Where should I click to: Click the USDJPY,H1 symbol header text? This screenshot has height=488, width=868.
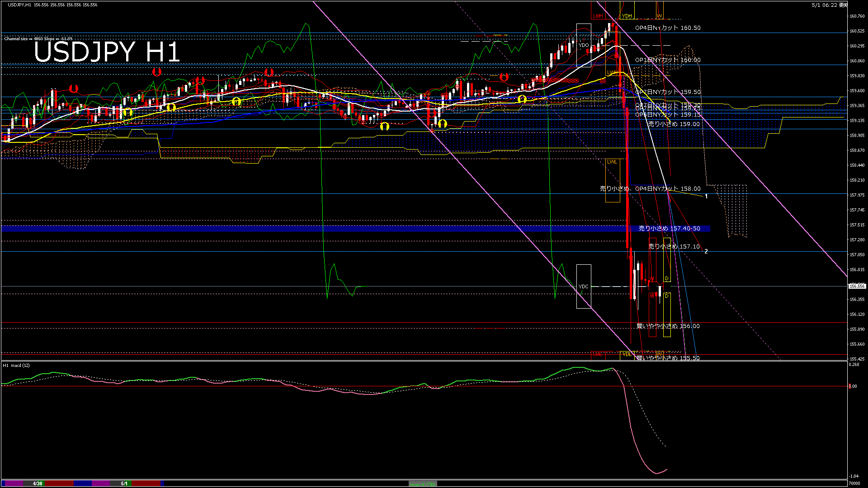tap(19, 5)
